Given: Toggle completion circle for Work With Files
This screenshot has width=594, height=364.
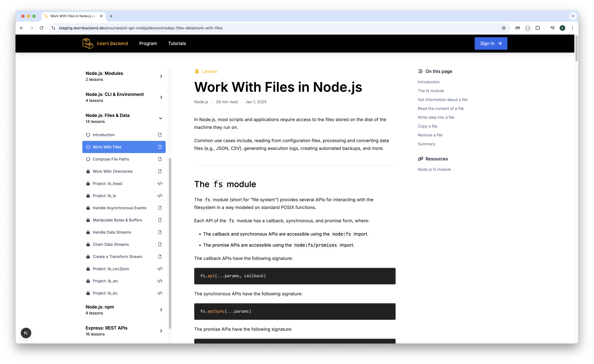Looking at the screenshot, I should tap(88, 147).
